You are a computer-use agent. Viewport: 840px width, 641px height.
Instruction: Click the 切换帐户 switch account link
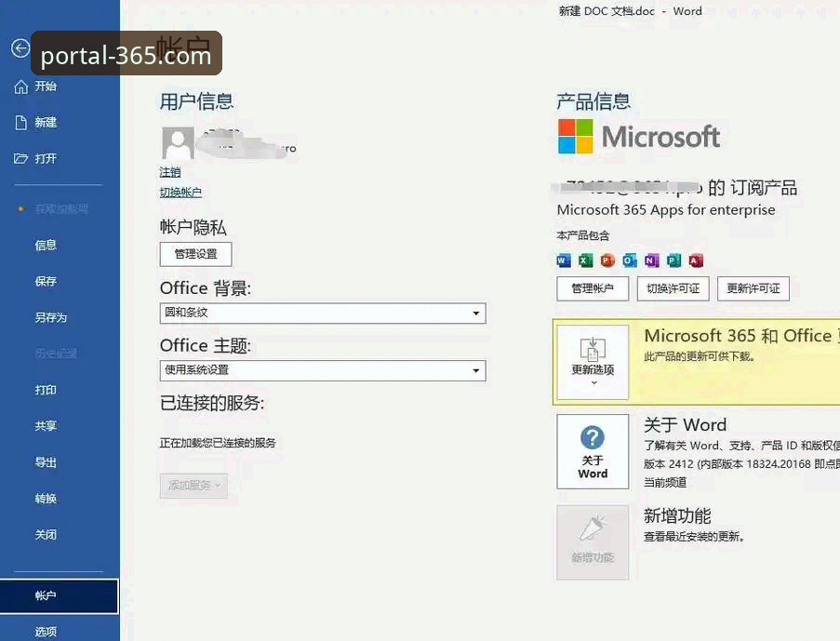point(180,193)
